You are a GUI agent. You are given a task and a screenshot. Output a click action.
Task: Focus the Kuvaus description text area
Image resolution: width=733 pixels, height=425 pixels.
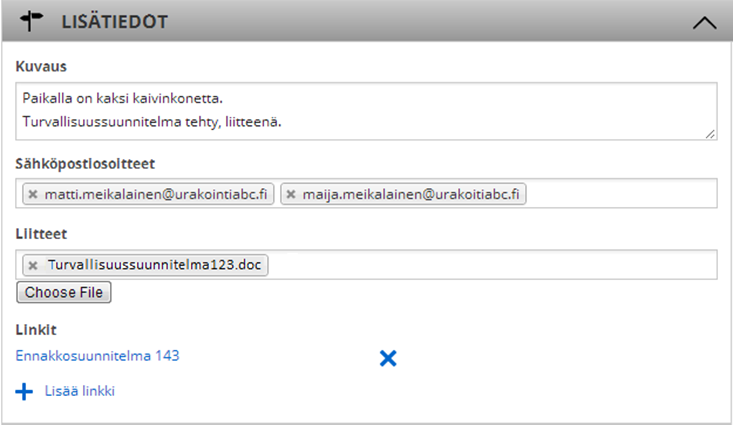366,111
